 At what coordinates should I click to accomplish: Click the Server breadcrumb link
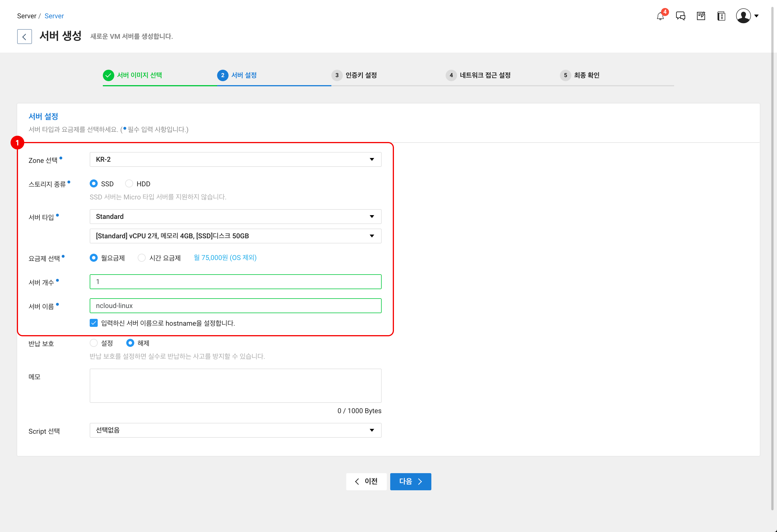click(x=54, y=16)
